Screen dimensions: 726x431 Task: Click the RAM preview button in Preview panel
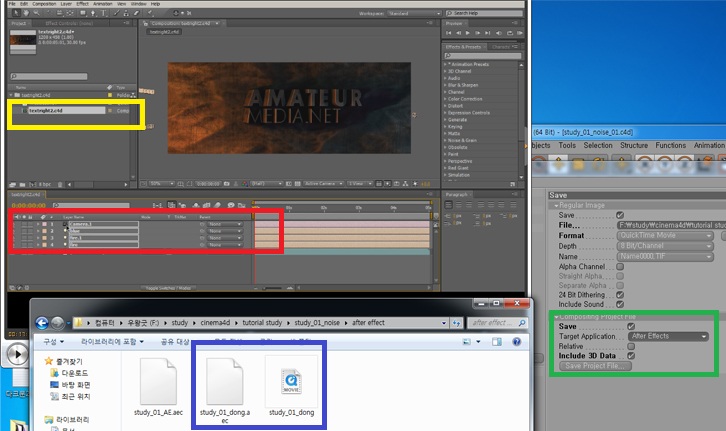coord(520,33)
